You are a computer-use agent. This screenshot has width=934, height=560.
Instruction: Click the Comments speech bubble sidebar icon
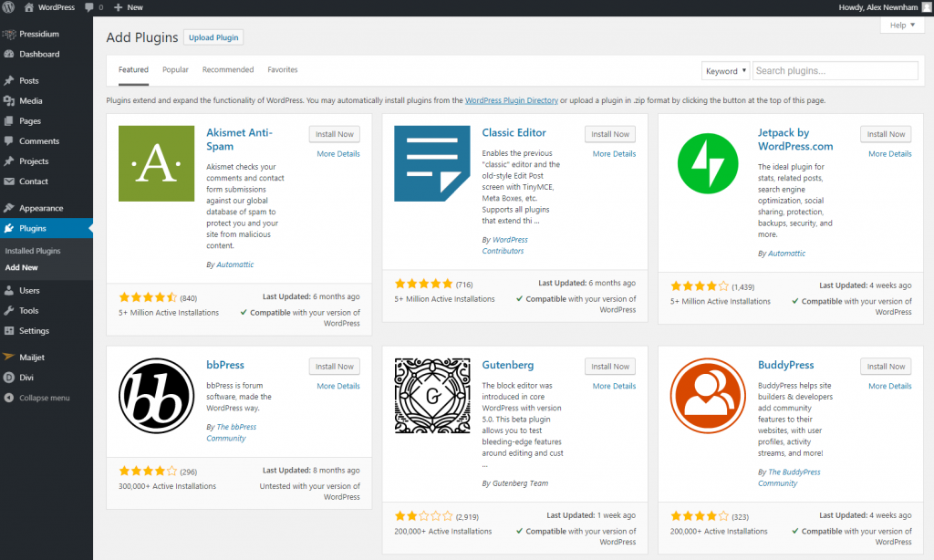pos(9,141)
